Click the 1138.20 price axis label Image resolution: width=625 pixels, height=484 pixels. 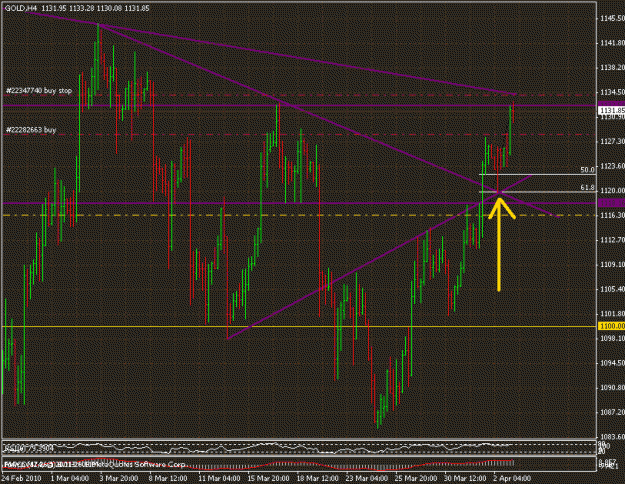(612, 68)
